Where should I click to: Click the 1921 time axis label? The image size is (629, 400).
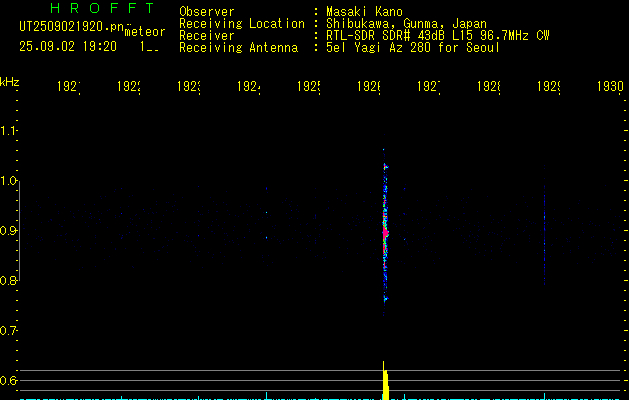[69, 87]
